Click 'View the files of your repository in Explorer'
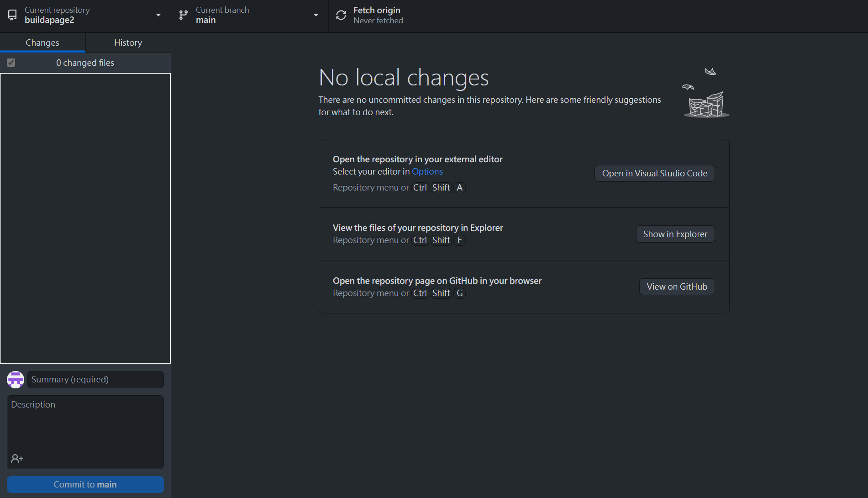Screen dimensions: 868x498 click(x=418, y=228)
